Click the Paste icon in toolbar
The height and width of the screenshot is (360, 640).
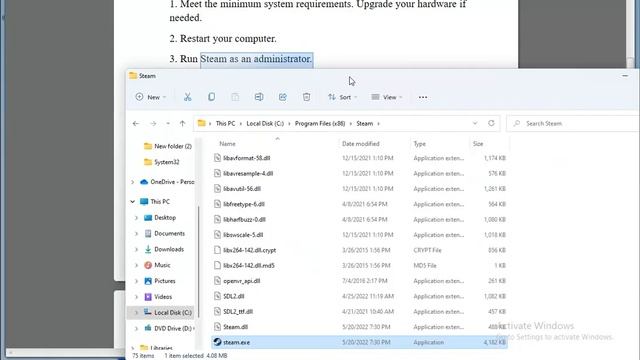(235, 97)
